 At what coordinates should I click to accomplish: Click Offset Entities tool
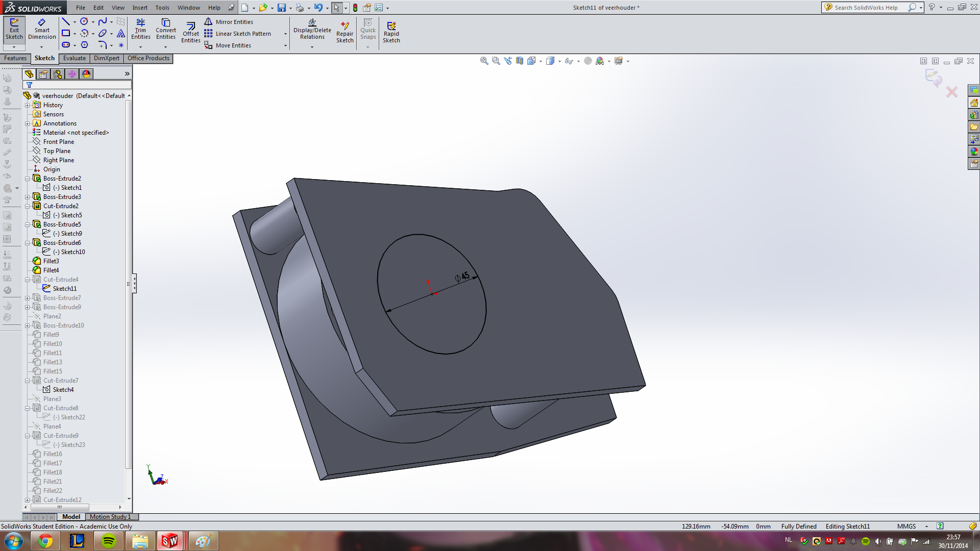(x=190, y=32)
